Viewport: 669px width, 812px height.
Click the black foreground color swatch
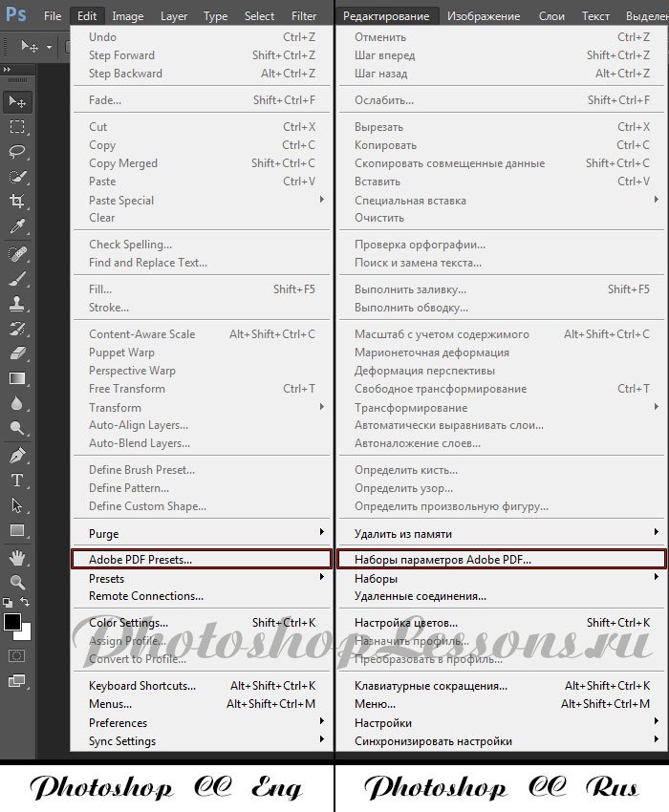pos(12,622)
